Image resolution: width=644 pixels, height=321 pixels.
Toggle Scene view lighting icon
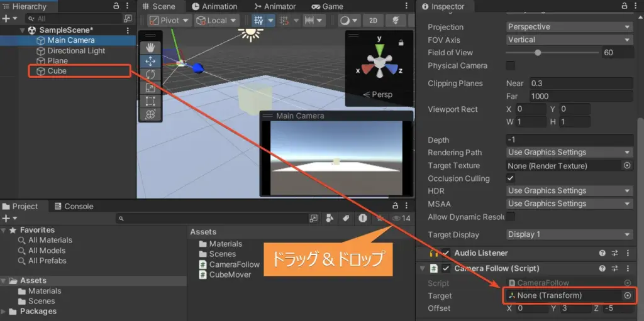(x=396, y=20)
